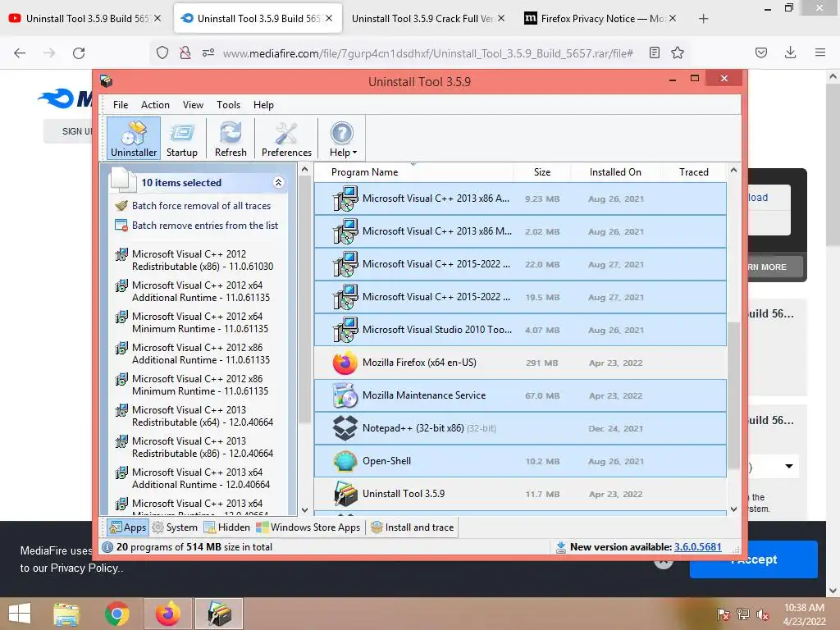Sort by Installed On column header
Viewport: 840px width, 630px height.
[x=615, y=172]
